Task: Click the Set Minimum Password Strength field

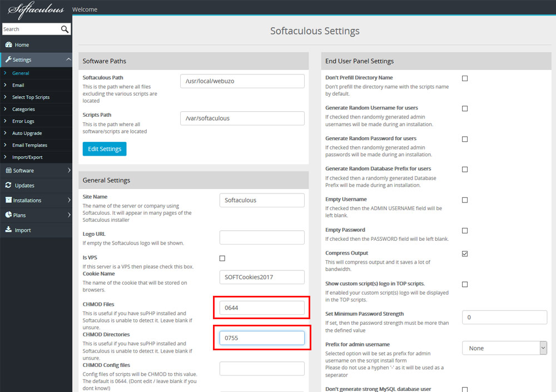Action: (504, 317)
